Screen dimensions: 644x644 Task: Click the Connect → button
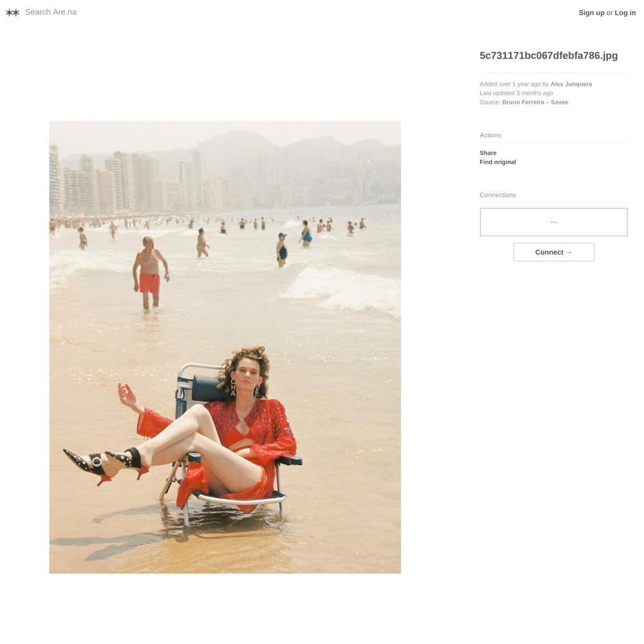click(x=554, y=252)
